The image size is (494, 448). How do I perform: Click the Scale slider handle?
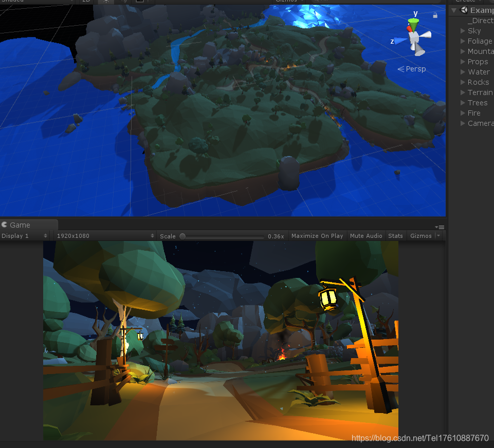[182, 236]
